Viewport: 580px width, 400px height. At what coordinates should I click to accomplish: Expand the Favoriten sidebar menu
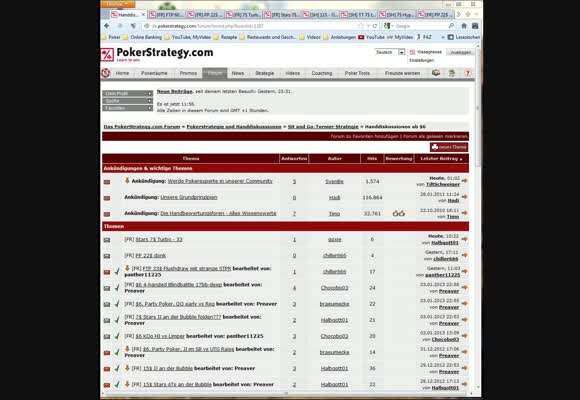(127, 108)
